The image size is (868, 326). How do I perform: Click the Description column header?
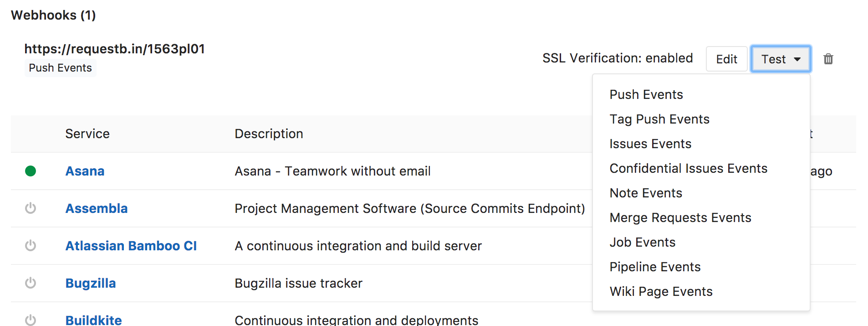tap(269, 134)
